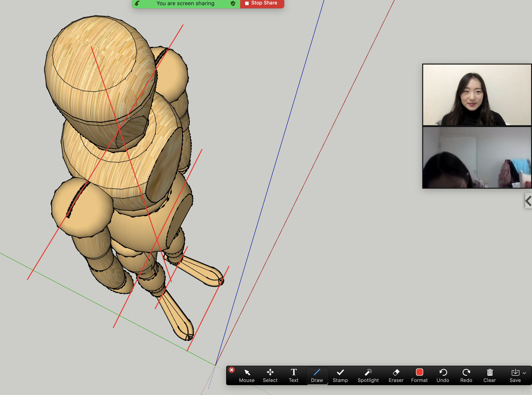
Task: Click the Stop Share button
Action: pos(262,3)
